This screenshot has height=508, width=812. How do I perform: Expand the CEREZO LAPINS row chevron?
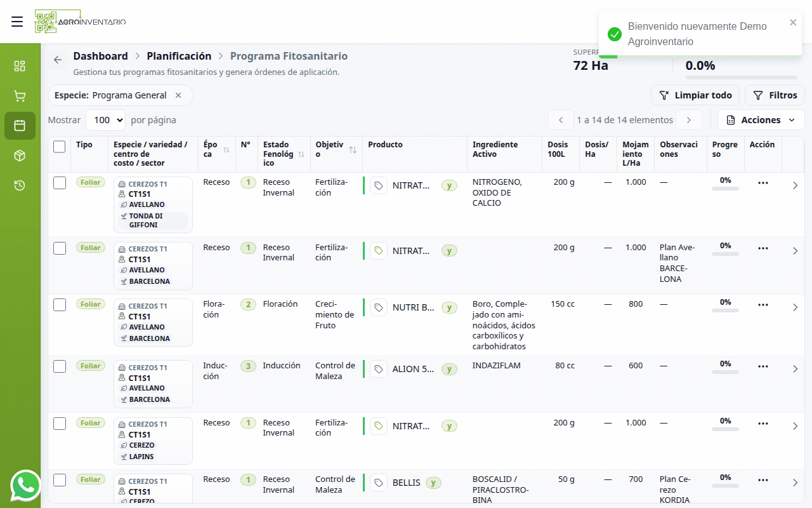796,426
